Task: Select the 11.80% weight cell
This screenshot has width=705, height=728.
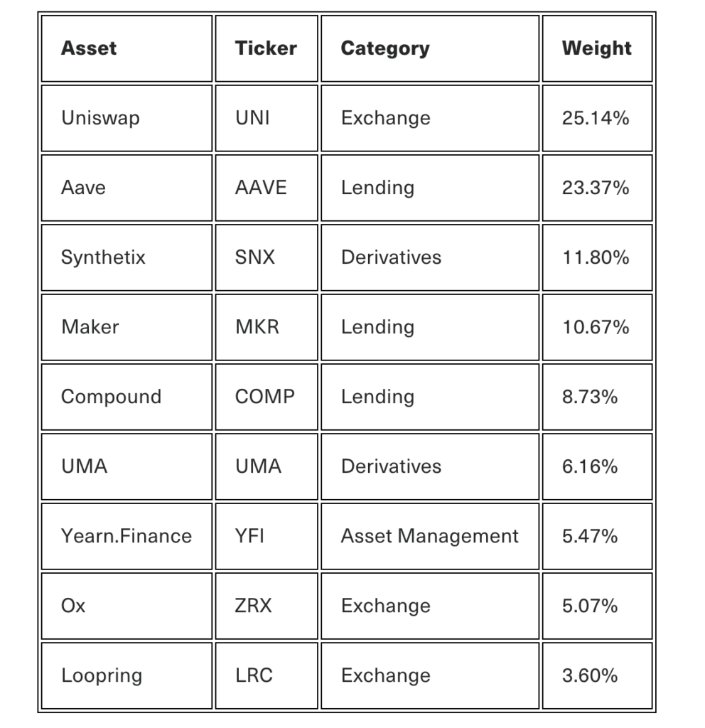Action: point(596,257)
